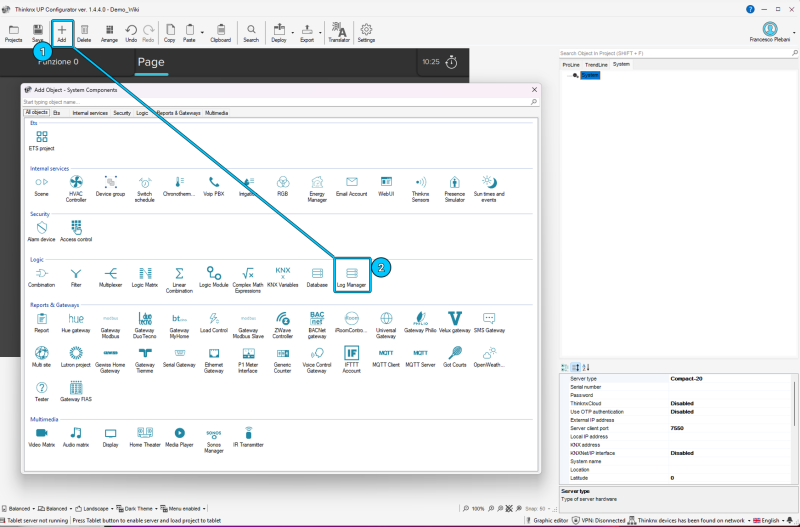The height and width of the screenshot is (527, 800).
Task: Select the System tree node
Action: coord(590,75)
